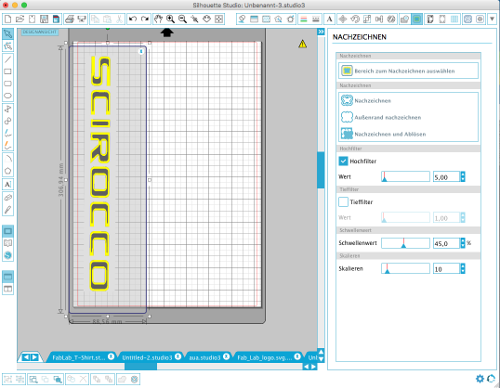Pick the Line drawing tool

pos(8,59)
